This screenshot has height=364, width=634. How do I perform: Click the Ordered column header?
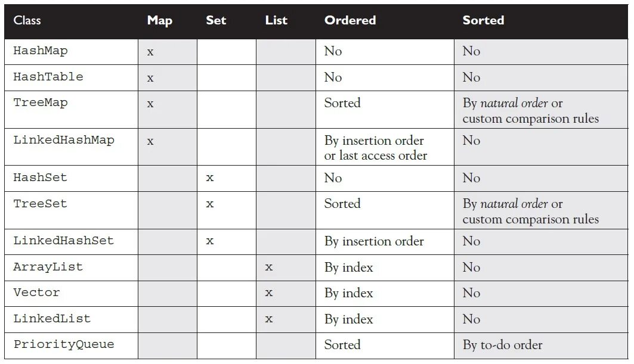pyautogui.click(x=350, y=20)
